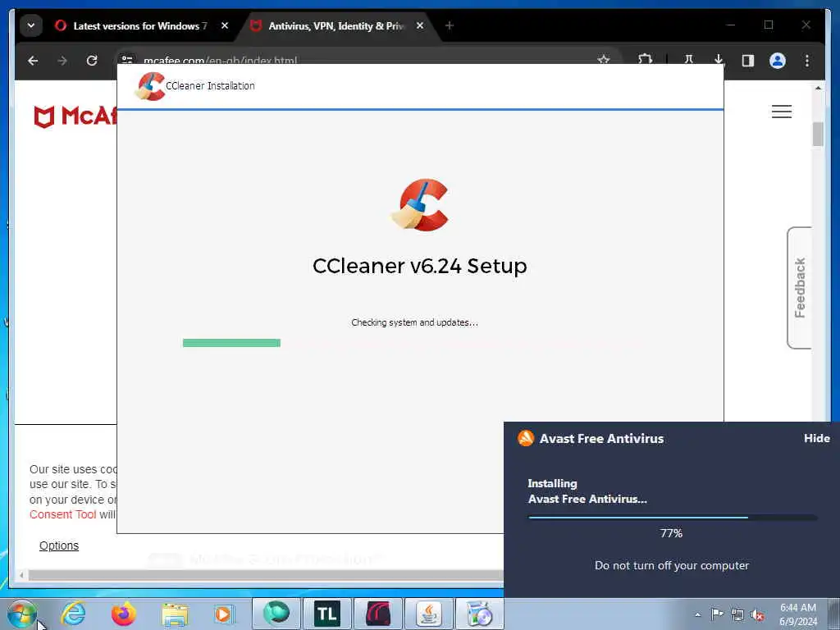This screenshot has width=840, height=630.
Task: Click the large CCleaner logo
Action: [420, 205]
